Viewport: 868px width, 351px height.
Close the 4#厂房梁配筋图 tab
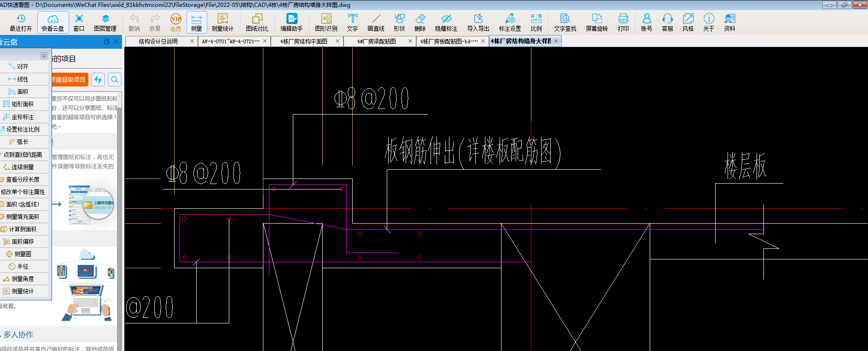click(x=410, y=41)
